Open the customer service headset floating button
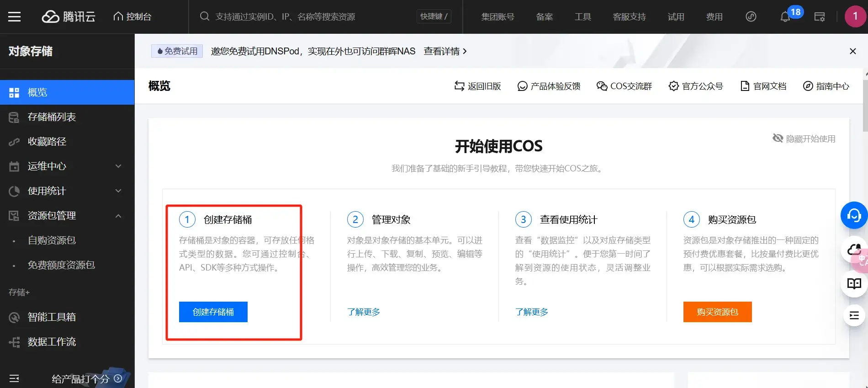The height and width of the screenshot is (388, 868). click(x=853, y=215)
